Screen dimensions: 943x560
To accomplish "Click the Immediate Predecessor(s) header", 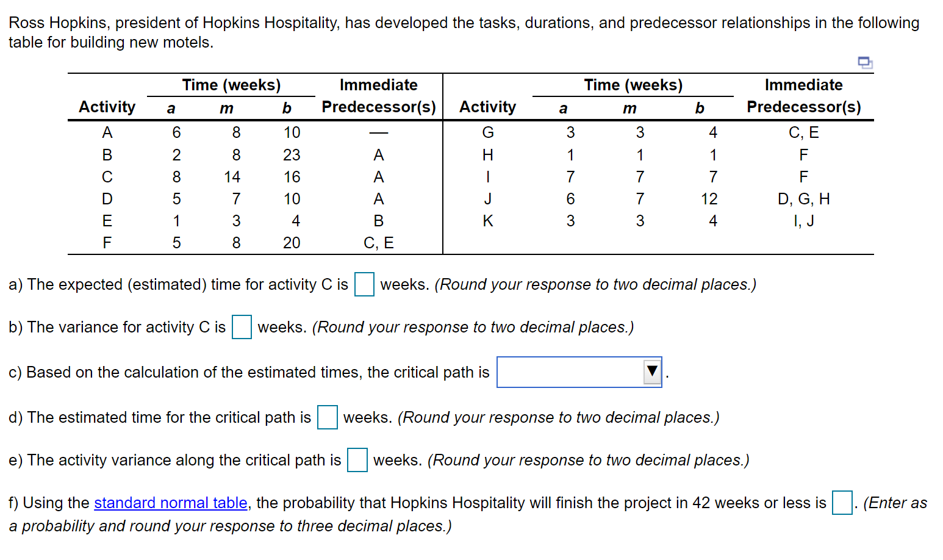I will point(378,96).
